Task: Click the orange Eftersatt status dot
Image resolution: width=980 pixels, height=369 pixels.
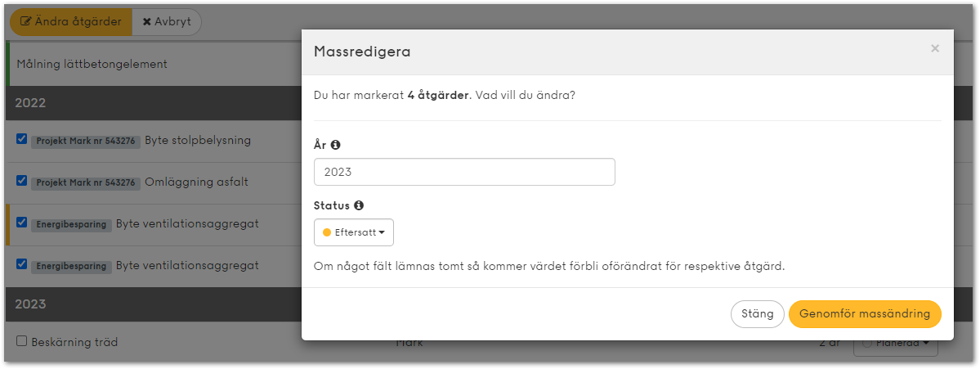Action: pyautogui.click(x=327, y=232)
